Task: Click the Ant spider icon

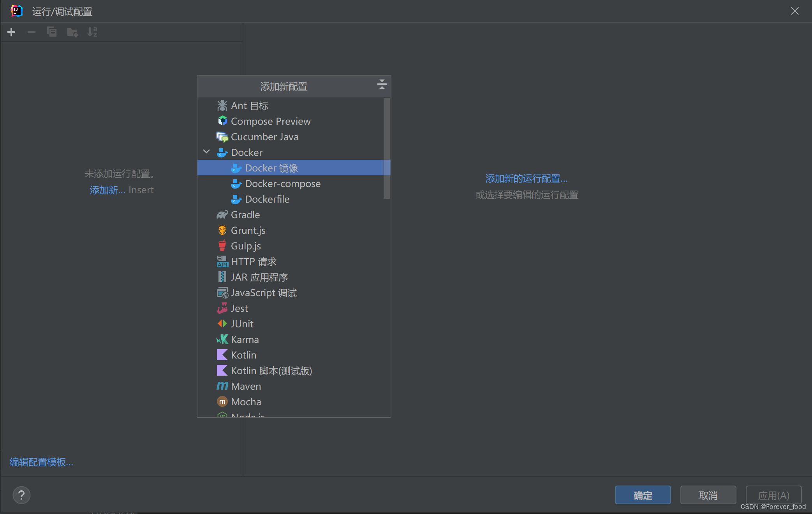Action: [x=222, y=106]
